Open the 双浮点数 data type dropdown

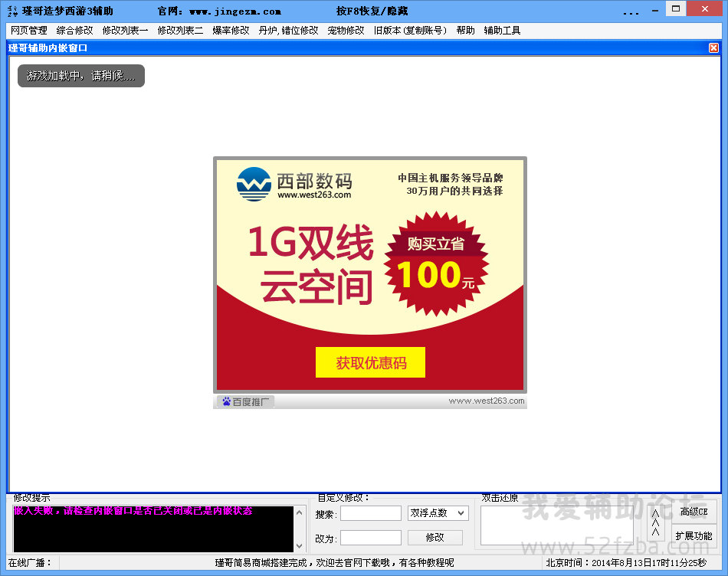[x=438, y=513]
